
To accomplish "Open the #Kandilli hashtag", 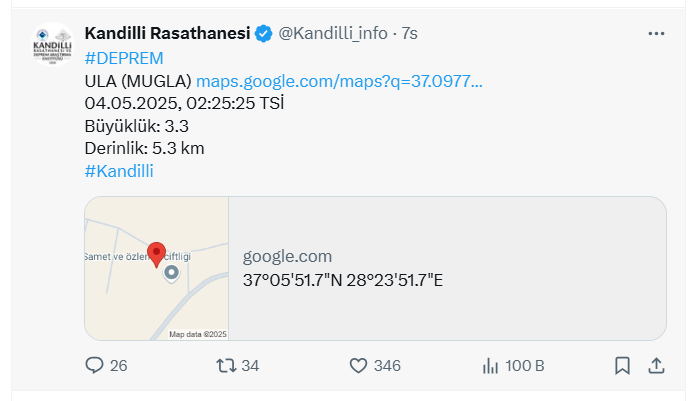I will pos(119,171).
